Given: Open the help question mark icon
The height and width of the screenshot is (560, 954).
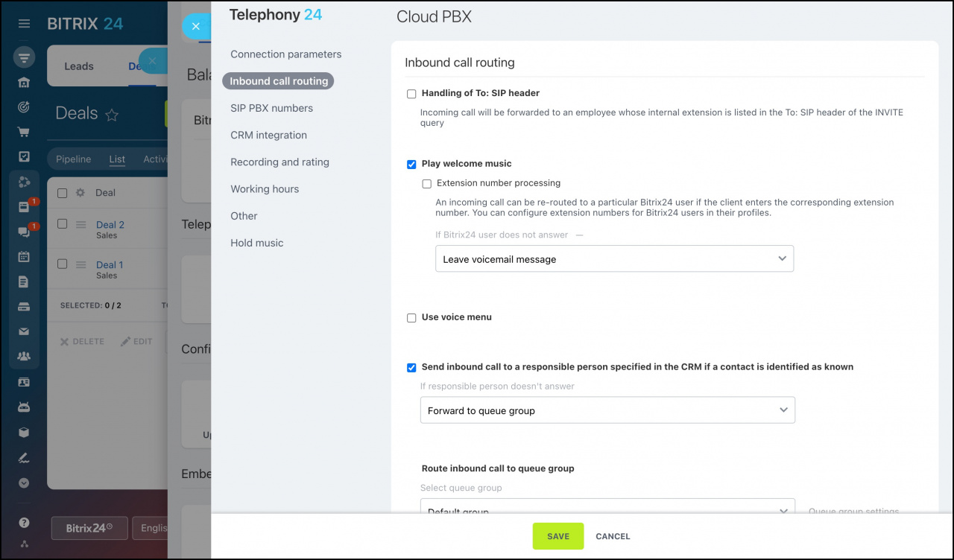Looking at the screenshot, I should tap(24, 523).
